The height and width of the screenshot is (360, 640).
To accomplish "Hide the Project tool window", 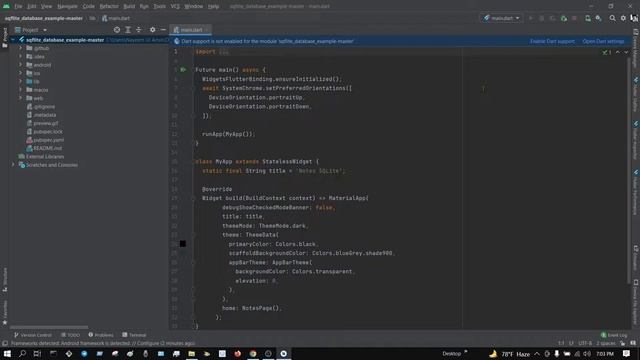I will pyautogui.click(x=163, y=30).
